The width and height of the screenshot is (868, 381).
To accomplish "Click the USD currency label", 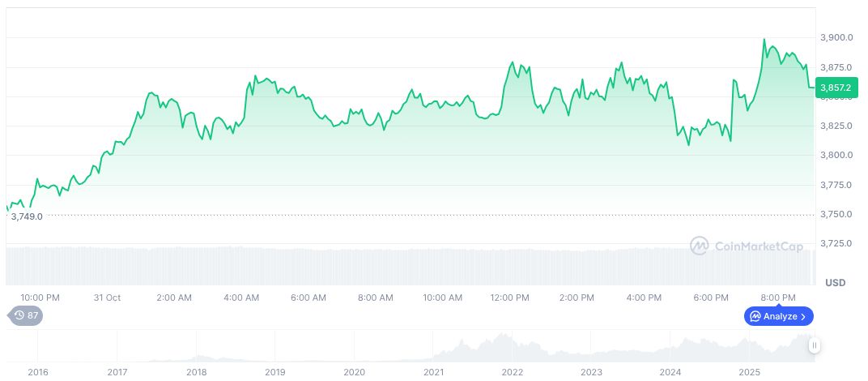I will [835, 283].
